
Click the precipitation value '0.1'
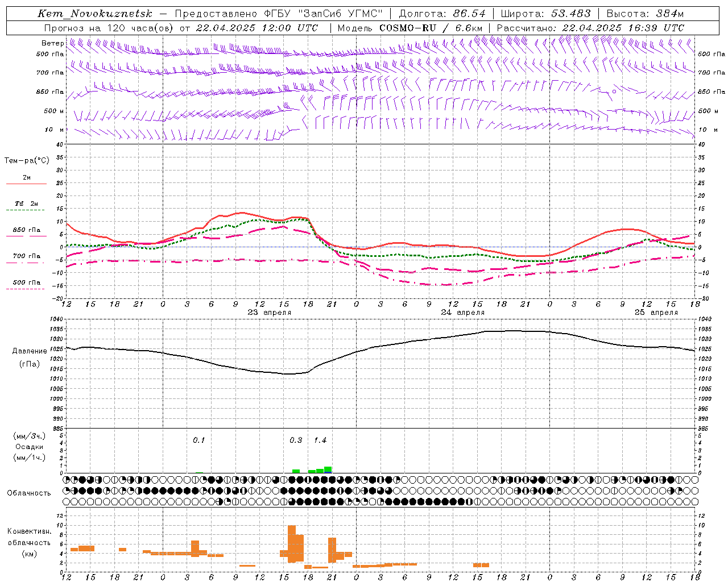[198, 440]
